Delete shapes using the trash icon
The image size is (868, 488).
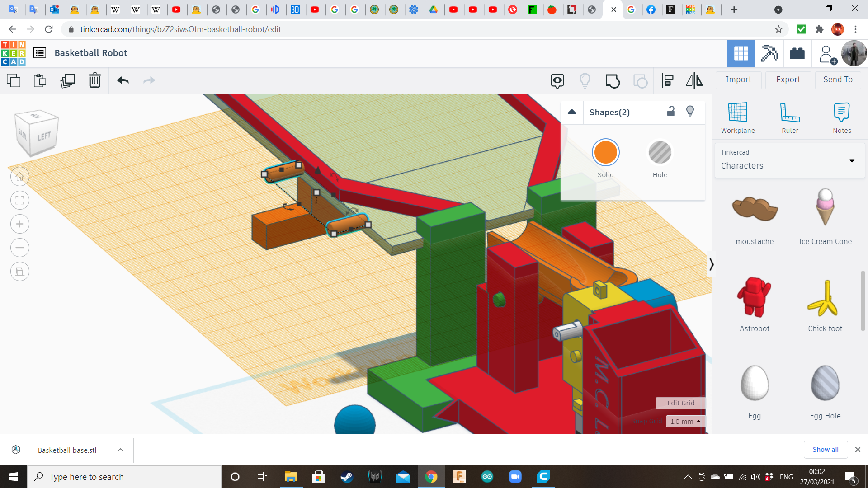[95, 81]
